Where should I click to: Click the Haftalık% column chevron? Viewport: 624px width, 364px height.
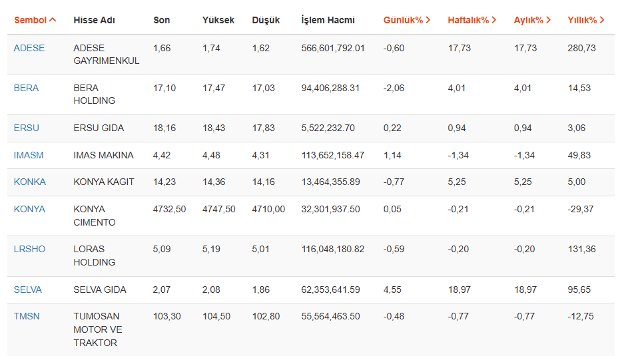(x=493, y=20)
